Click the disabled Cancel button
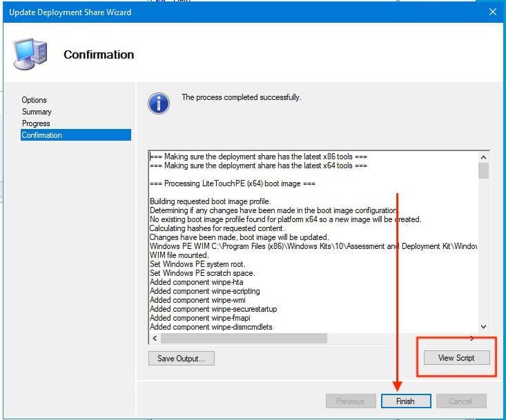Image resolution: width=506 pixels, height=420 pixels. (x=460, y=401)
